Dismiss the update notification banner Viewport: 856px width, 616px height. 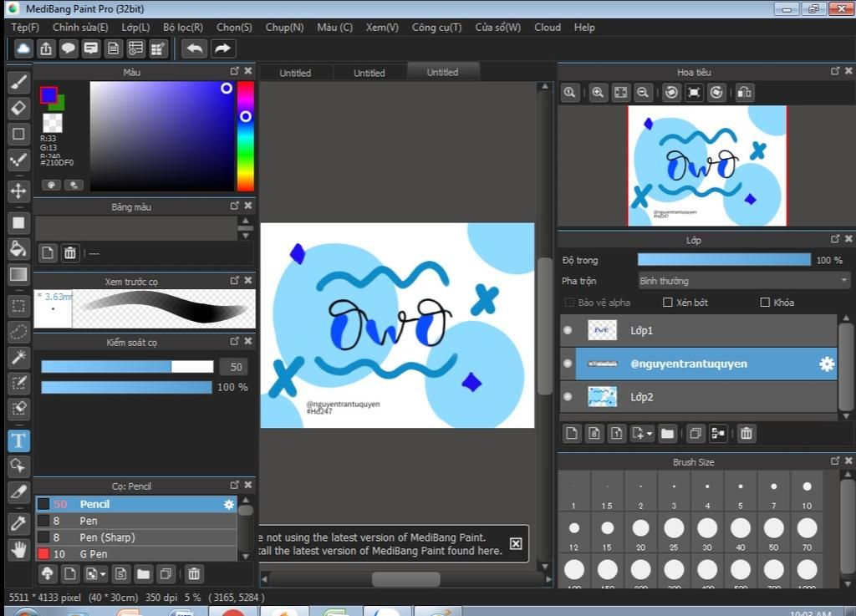[x=515, y=543]
